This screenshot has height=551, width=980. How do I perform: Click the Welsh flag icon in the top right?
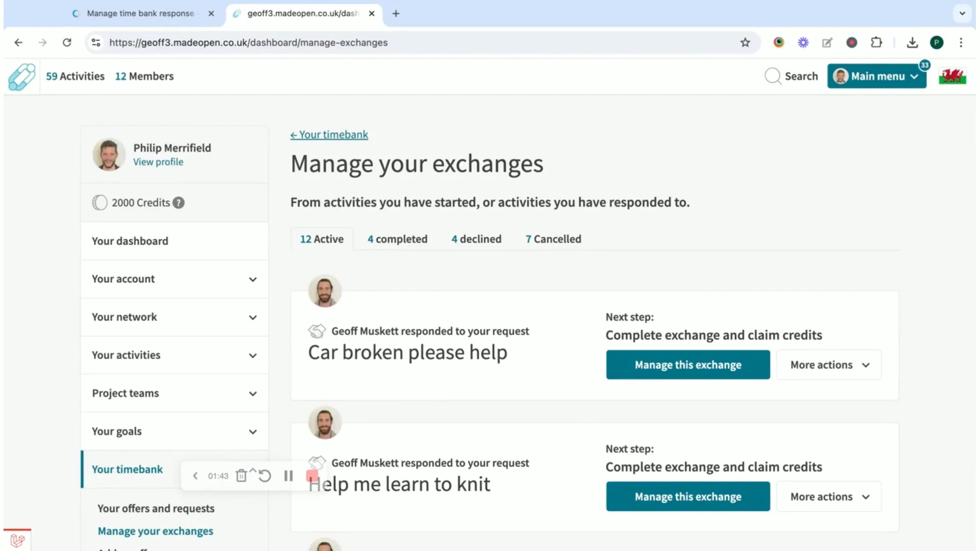[952, 77]
